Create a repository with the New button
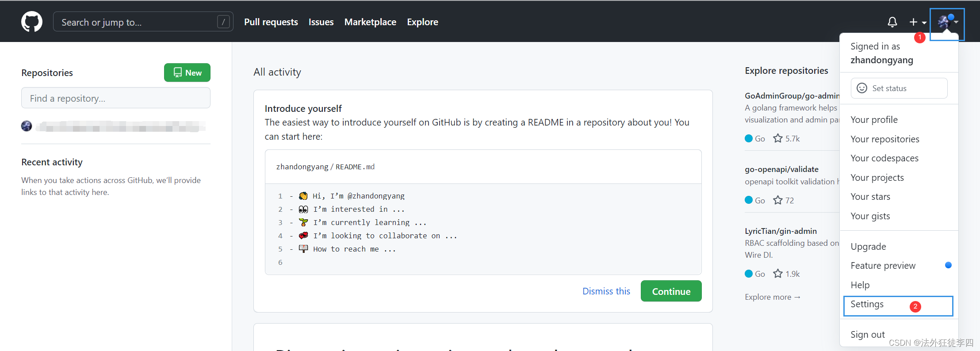The image size is (980, 351). (187, 72)
